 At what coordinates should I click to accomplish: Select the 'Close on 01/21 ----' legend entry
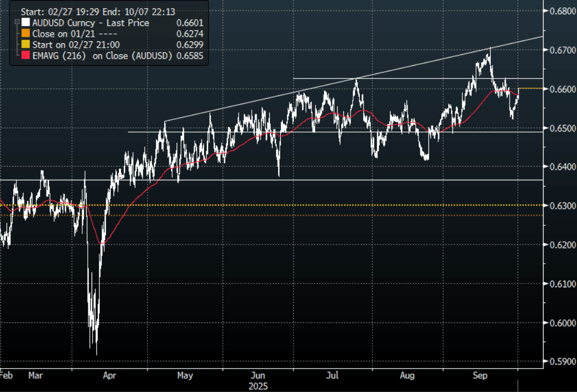click(x=75, y=34)
